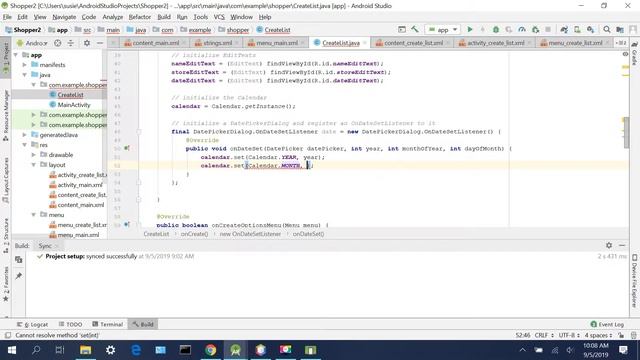
Task: Collapse the layout folder node
Action: (x=33, y=165)
